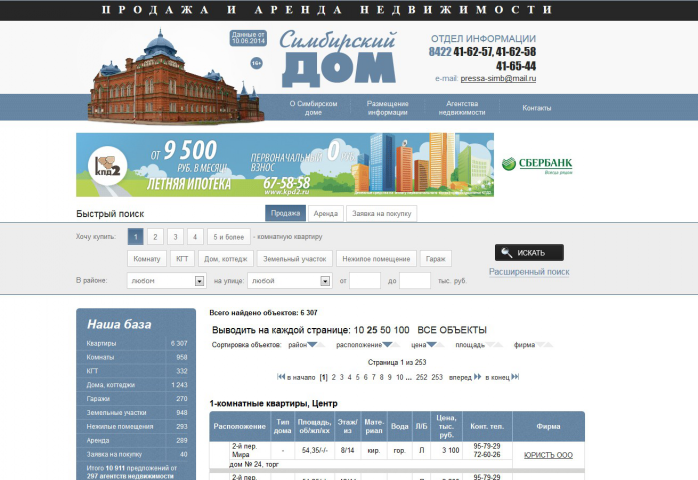Click the Симбирский Дом logo

338,58
